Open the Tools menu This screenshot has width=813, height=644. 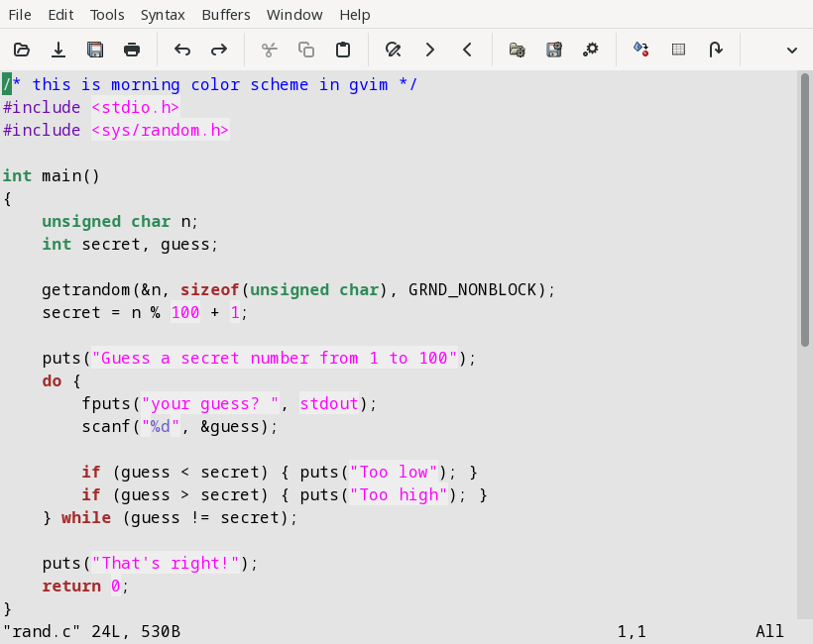(107, 15)
